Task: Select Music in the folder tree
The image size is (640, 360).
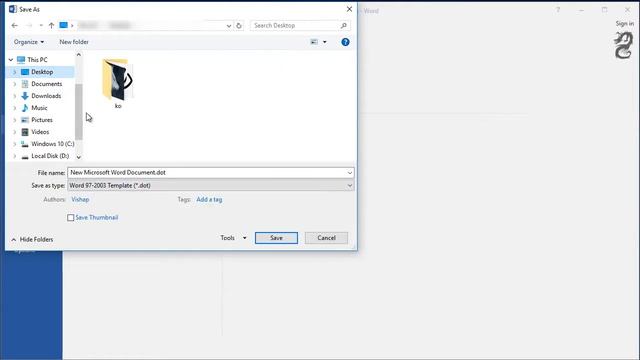Action: click(39, 108)
